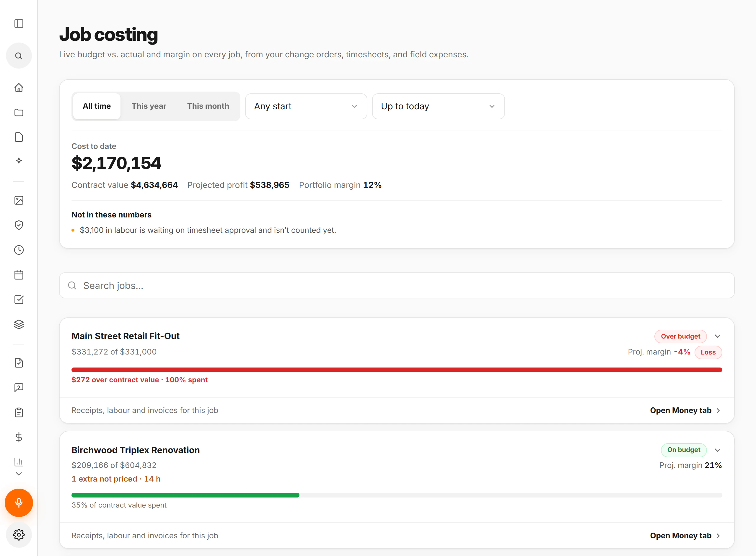Click the Main Street Retail Fit-Out title
The height and width of the screenshot is (556, 756).
126,336
